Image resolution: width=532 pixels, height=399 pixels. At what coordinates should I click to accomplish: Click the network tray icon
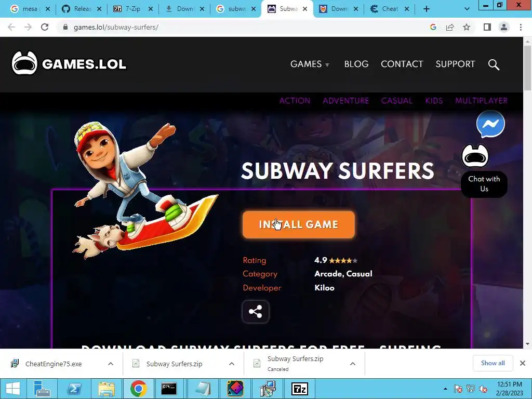(471, 389)
